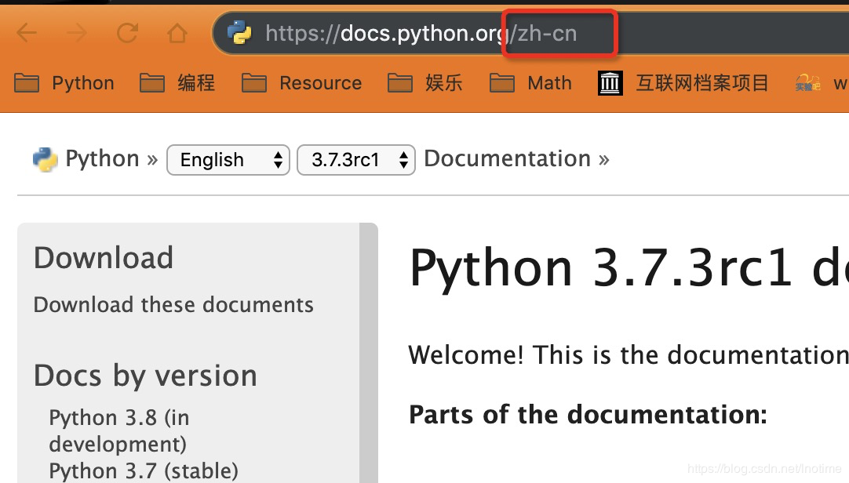The width and height of the screenshot is (849, 483).
Task: Click the Parts of the documentation heading
Action: 588,415
